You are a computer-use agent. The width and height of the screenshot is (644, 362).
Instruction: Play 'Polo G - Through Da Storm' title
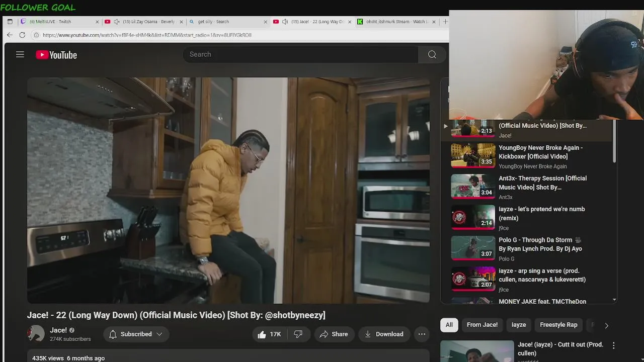tap(540, 244)
